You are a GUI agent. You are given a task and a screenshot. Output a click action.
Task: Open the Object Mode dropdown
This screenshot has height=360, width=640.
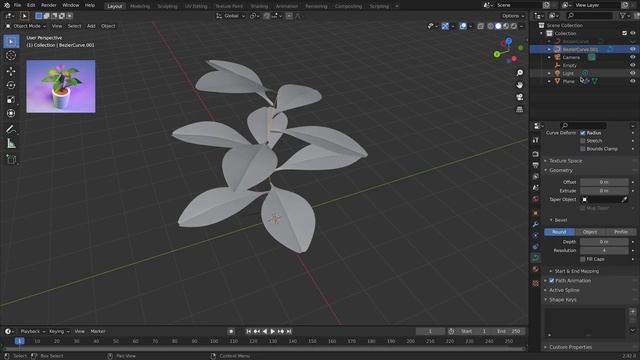tap(26, 26)
